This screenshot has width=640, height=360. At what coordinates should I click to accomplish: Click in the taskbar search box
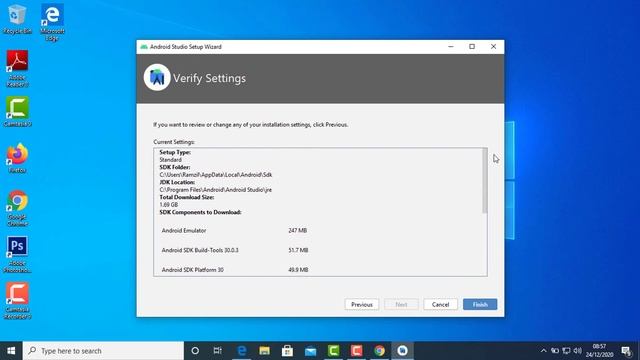coord(103,351)
